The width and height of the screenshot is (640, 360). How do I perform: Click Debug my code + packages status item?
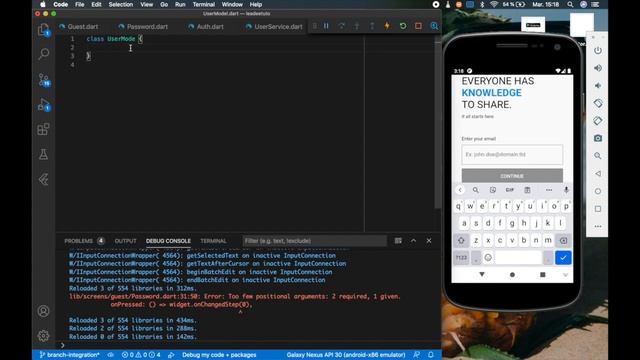[x=219, y=355]
